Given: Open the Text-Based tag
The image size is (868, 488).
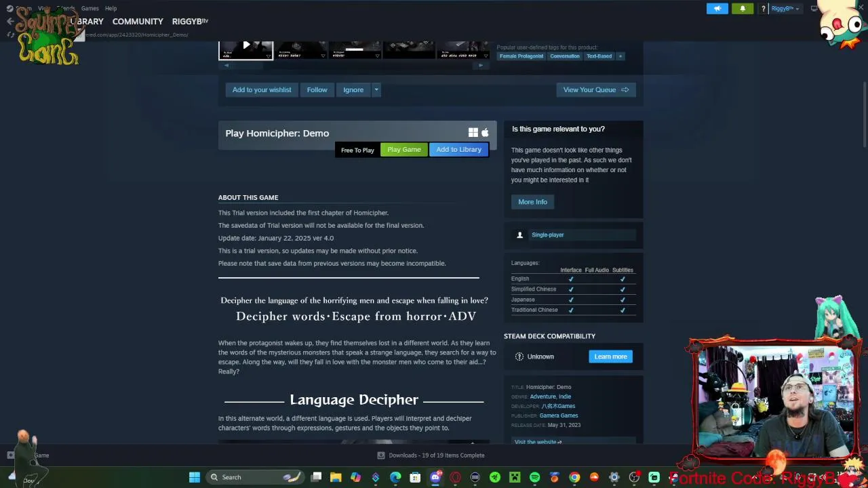Looking at the screenshot, I should pos(599,56).
